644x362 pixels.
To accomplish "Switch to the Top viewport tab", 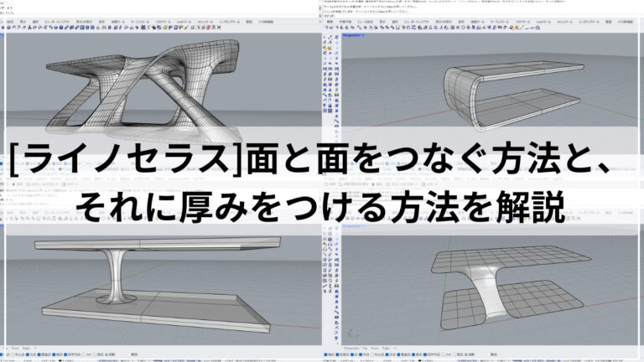I will (364, 348).
